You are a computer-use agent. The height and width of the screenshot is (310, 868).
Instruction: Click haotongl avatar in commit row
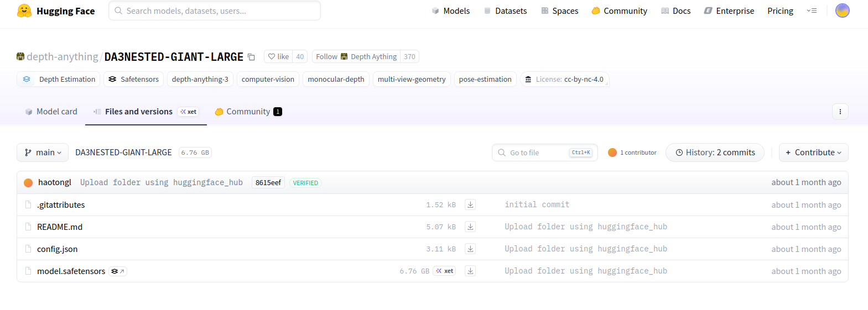coord(28,183)
